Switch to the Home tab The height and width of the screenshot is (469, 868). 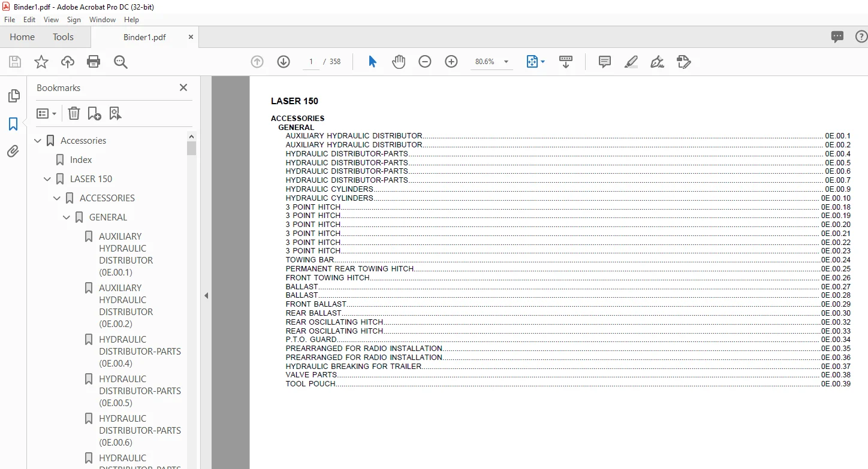(x=22, y=37)
